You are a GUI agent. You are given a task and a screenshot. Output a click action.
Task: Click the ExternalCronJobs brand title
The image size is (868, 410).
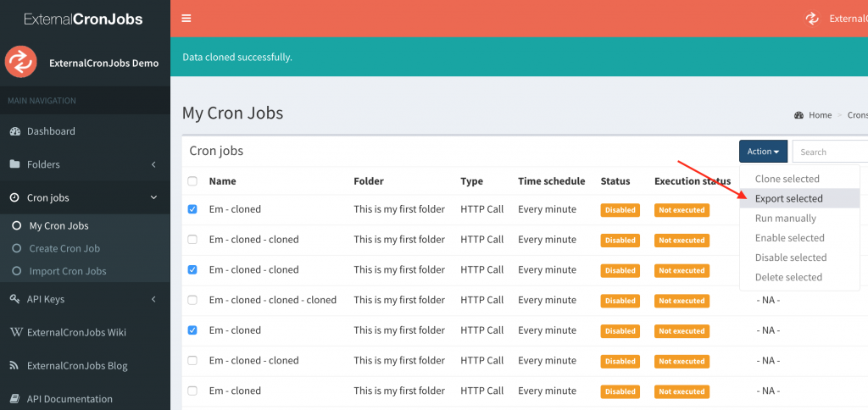(x=84, y=19)
